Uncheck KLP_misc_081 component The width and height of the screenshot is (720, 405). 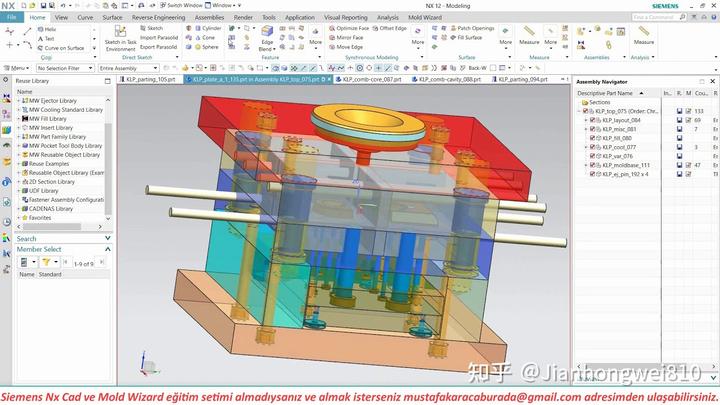(x=592, y=129)
